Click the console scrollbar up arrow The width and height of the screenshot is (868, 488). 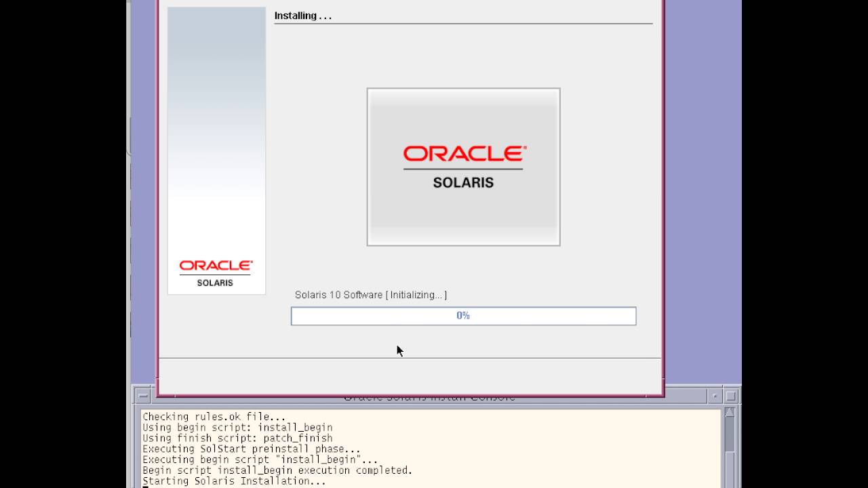(x=730, y=412)
